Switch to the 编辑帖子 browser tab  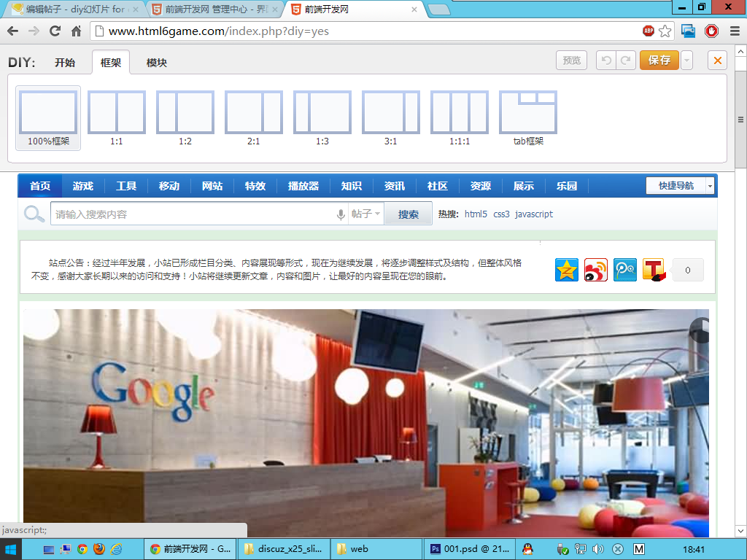click(74, 9)
